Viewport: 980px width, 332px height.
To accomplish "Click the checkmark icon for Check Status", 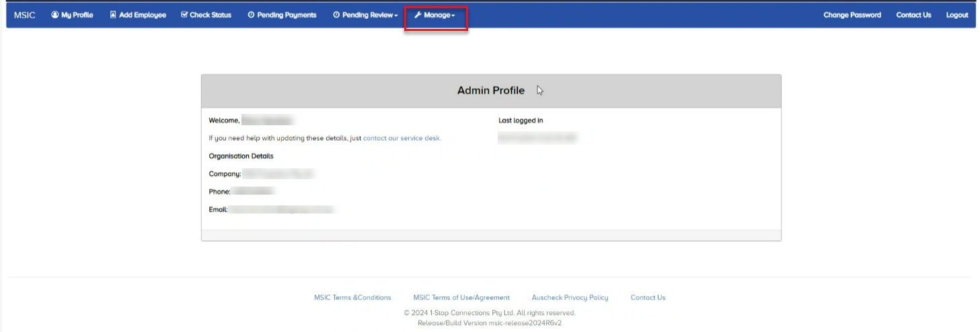I will point(184,15).
